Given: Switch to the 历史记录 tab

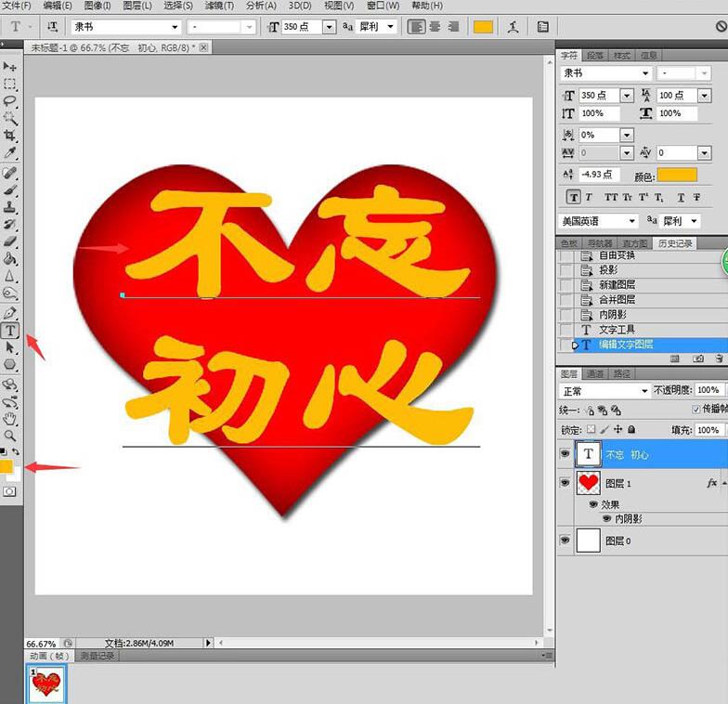Looking at the screenshot, I should (x=675, y=243).
